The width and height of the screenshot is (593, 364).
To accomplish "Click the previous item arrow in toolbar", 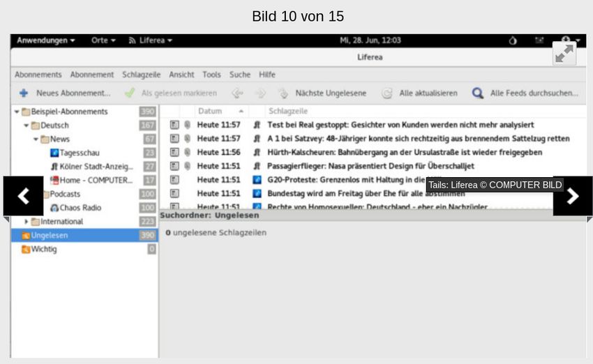I will coord(237,93).
